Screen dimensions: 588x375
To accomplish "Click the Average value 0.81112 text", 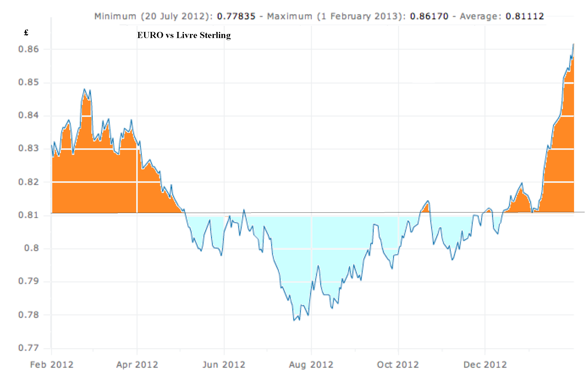I will [x=525, y=16].
